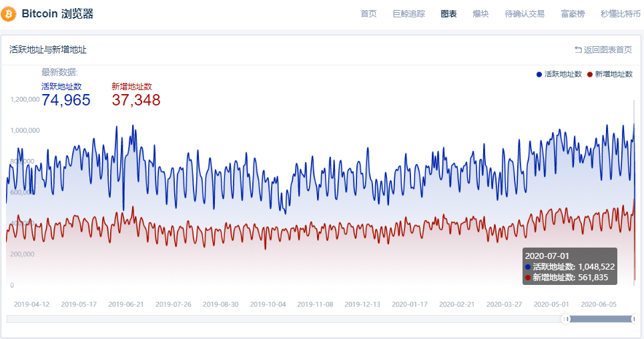The image size is (644, 339).
Task: Click the red 新增地址数 label above 37,348
Action: 132,86
